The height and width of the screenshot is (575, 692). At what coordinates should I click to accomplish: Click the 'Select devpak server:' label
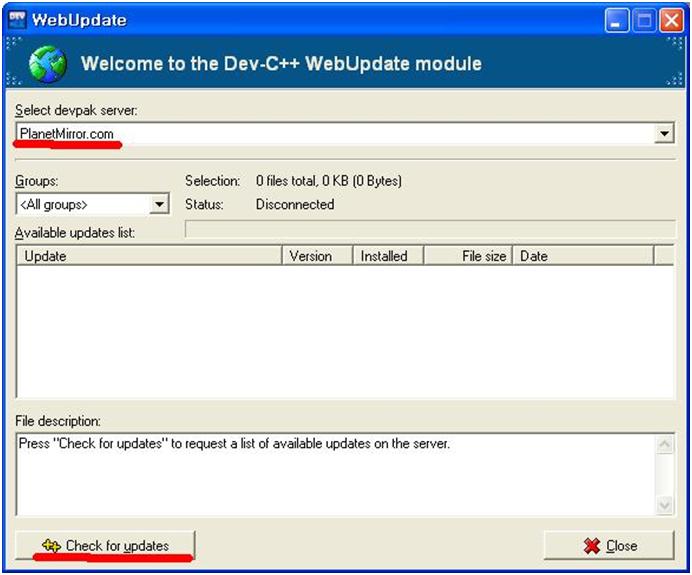[x=76, y=110]
